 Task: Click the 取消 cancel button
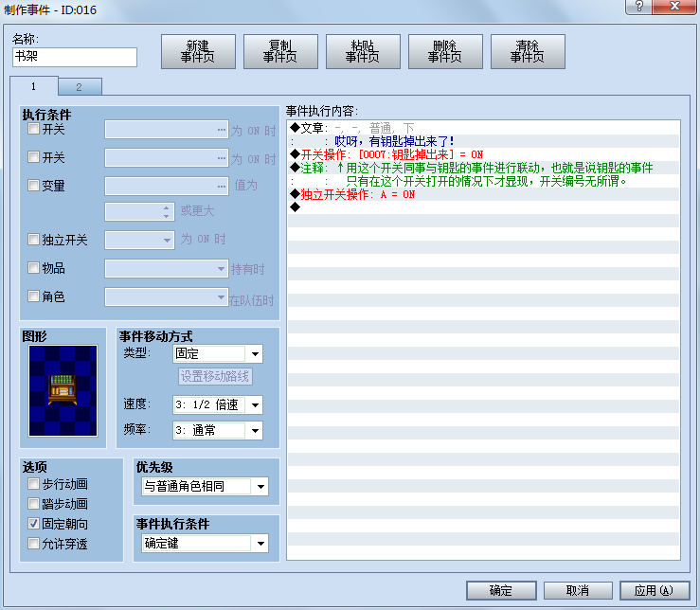[578, 591]
